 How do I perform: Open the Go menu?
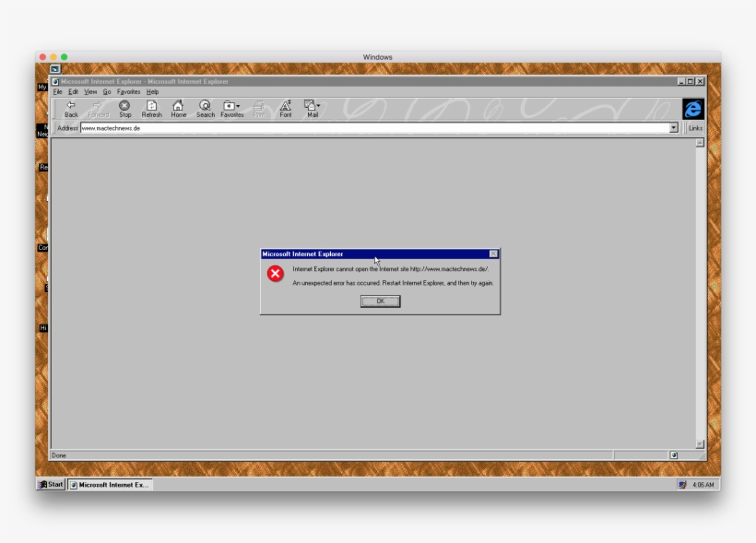click(x=107, y=91)
